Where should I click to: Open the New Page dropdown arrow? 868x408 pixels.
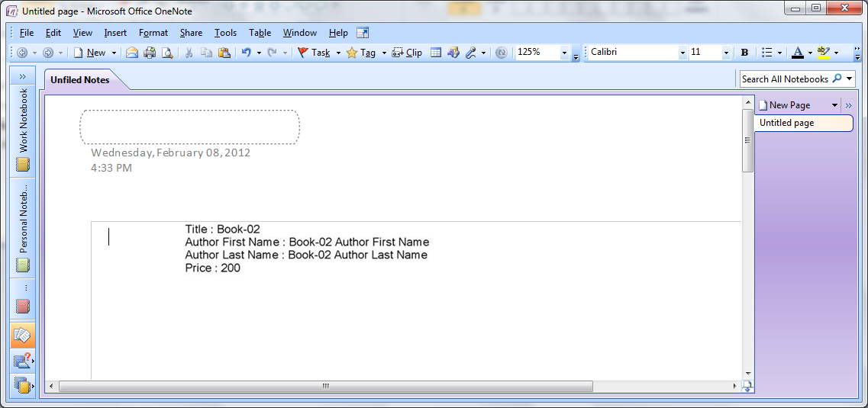coord(834,105)
